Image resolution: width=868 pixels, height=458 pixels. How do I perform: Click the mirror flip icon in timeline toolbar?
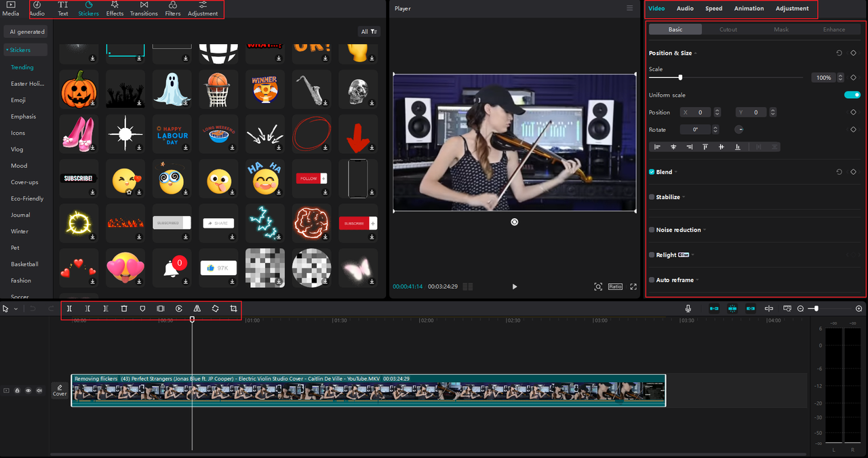(197, 308)
